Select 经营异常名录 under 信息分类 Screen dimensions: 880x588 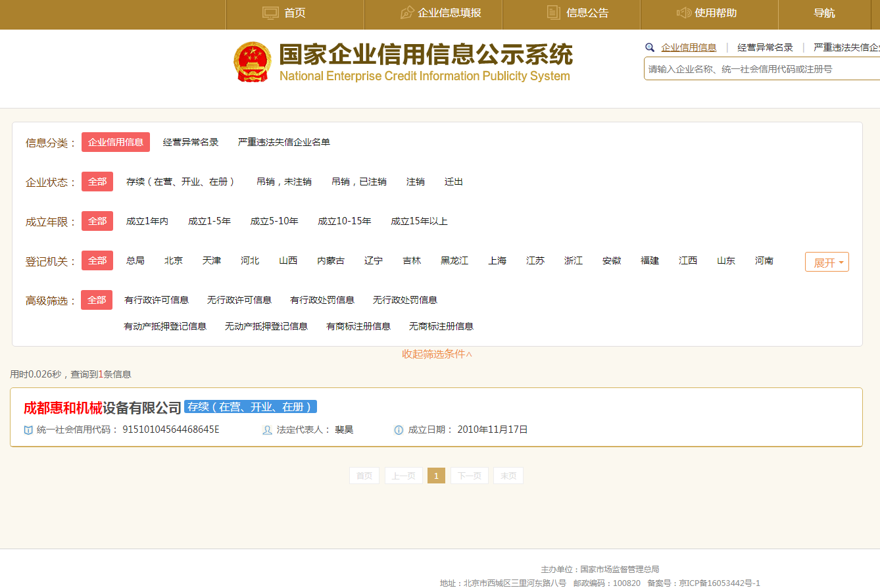click(x=191, y=142)
